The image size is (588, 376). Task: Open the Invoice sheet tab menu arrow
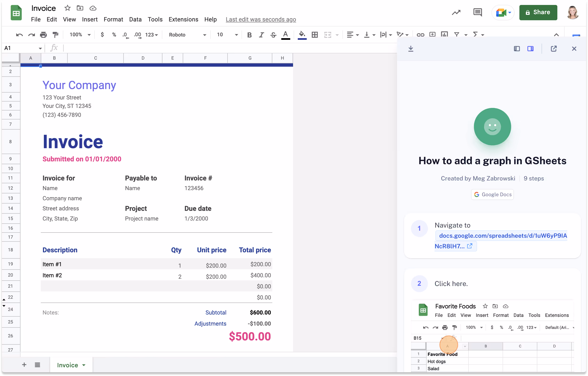(84, 365)
